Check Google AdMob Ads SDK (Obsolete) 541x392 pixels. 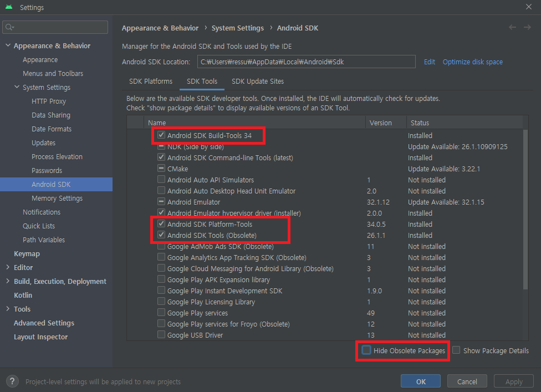coord(161,247)
